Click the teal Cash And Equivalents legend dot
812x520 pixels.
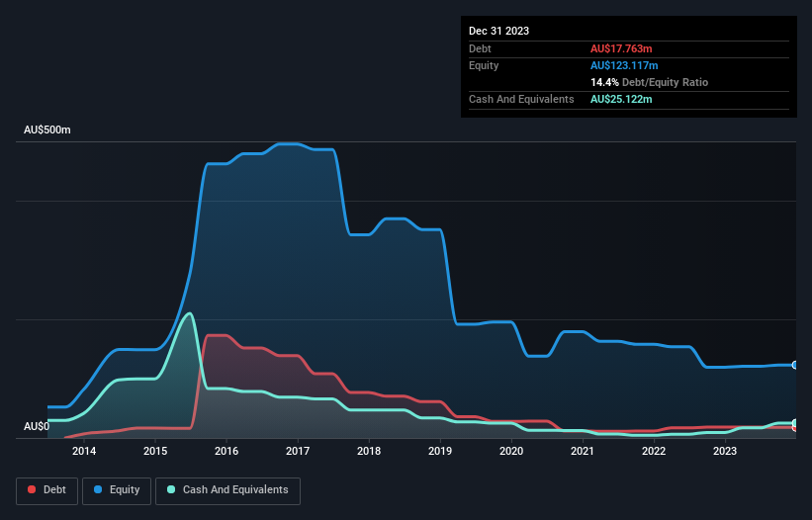tap(171, 489)
